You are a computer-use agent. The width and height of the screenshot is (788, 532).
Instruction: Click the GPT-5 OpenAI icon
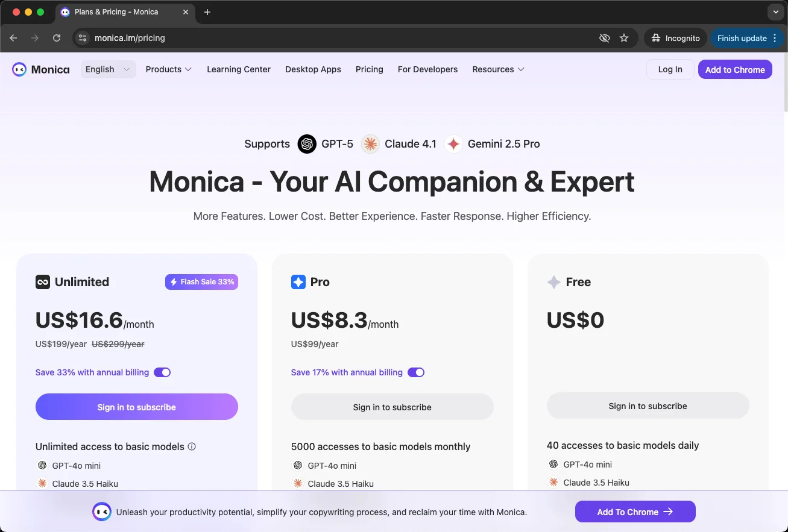307,144
